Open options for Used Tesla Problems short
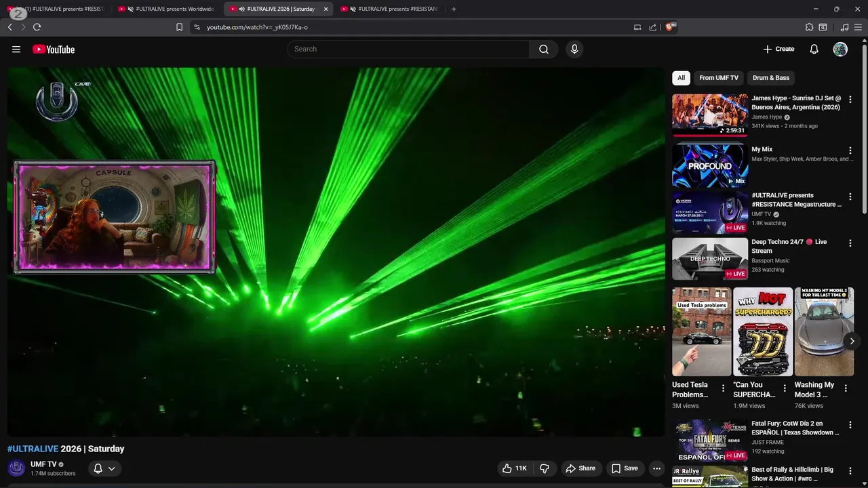The height and width of the screenshot is (488, 868). tap(723, 388)
